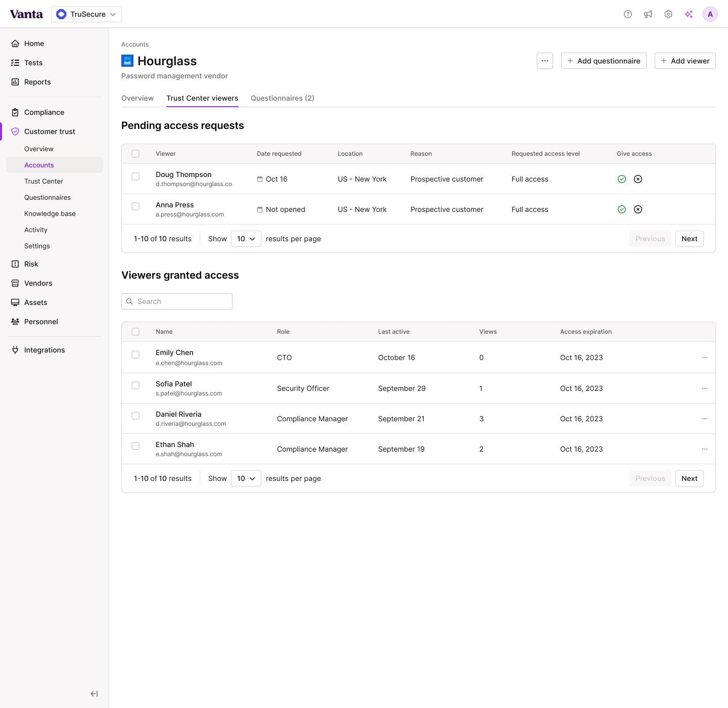
Task: Click Add viewer button
Action: point(685,61)
